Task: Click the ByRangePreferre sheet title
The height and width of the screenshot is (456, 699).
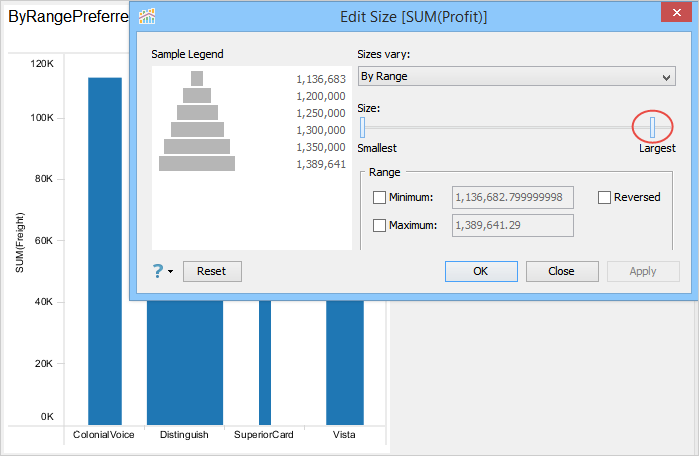Action: click(68, 16)
